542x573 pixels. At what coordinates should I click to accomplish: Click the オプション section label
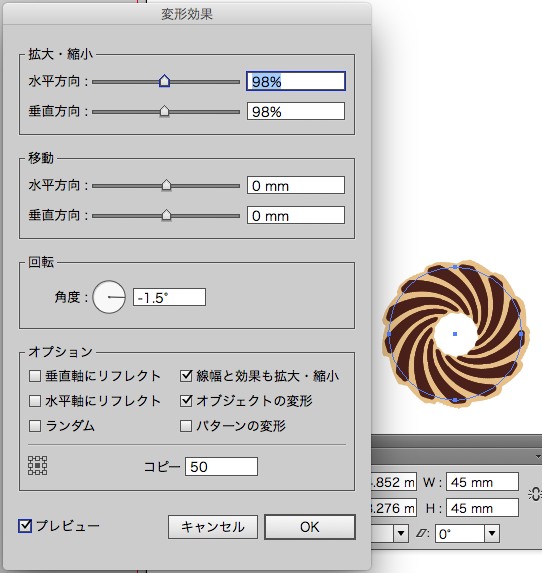tap(60, 352)
